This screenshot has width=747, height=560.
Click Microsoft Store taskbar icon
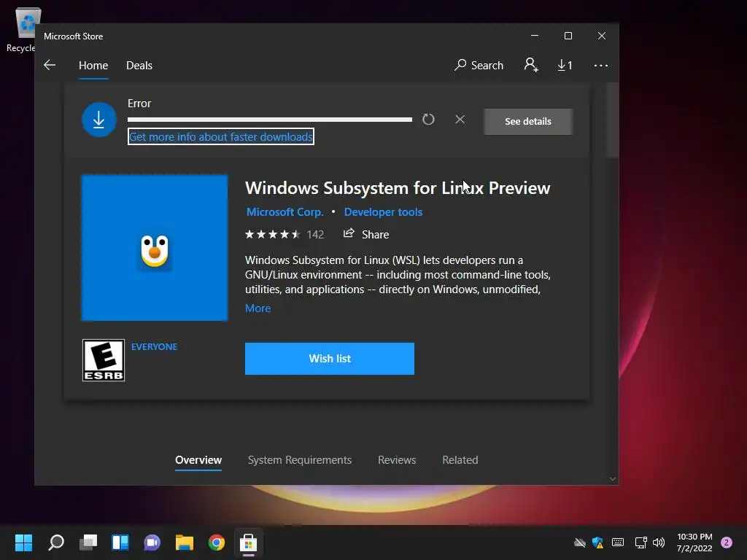click(x=248, y=542)
